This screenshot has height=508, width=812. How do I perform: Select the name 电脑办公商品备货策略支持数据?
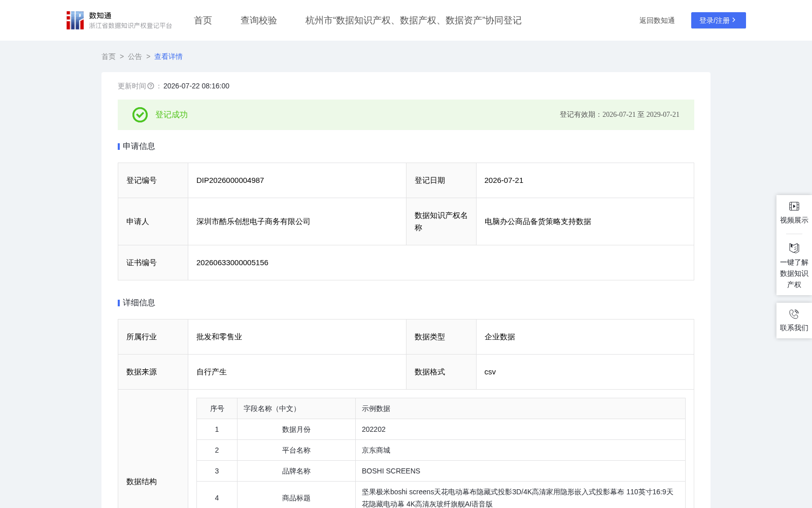(x=538, y=221)
